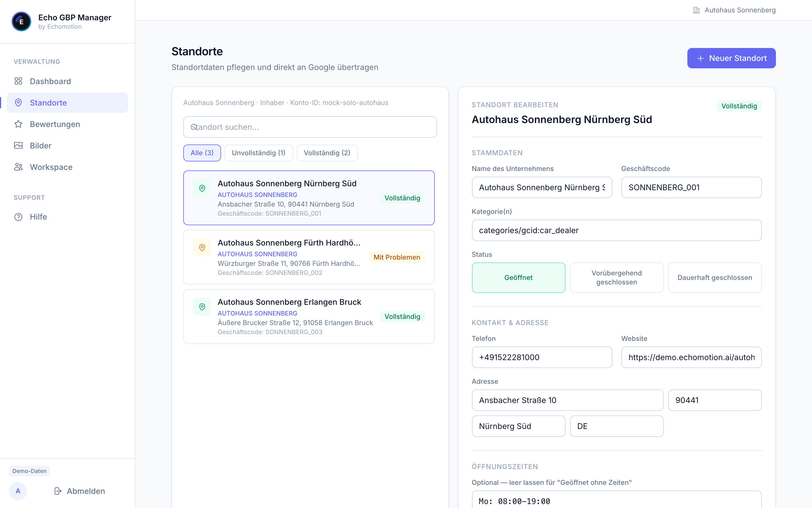Viewport: 812px width, 508px height.
Task: Click the city field Nürnberg Süd
Action: (x=518, y=426)
